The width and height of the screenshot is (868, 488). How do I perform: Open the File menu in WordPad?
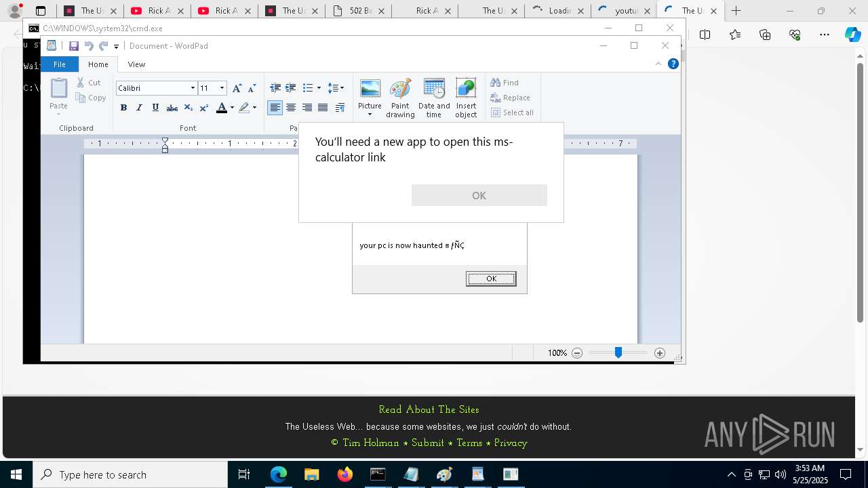click(60, 64)
